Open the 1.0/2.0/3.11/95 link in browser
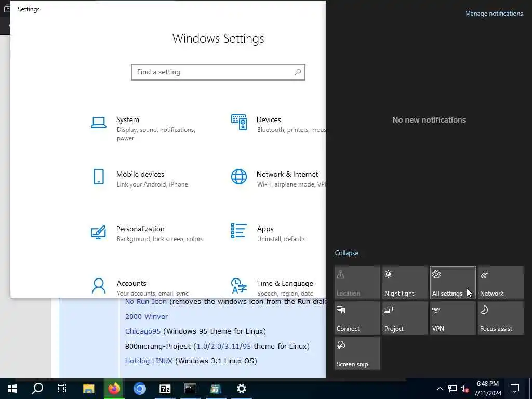 (x=223, y=347)
